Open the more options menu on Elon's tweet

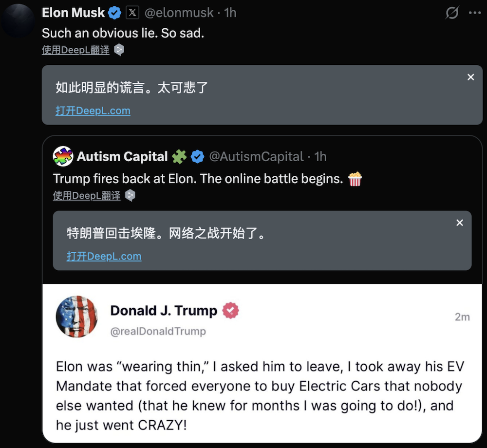point(475,13)
